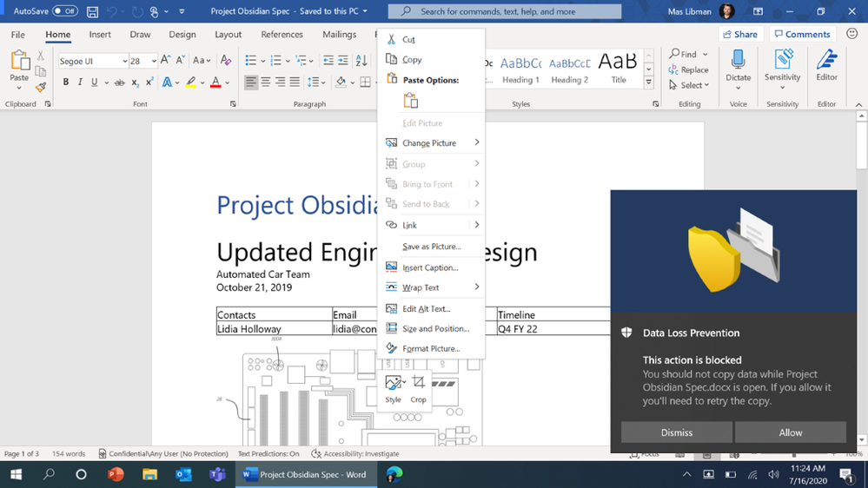Click the Bullets list icon
The width and height of the screenshot is (868, 488).
coord(251,60)
